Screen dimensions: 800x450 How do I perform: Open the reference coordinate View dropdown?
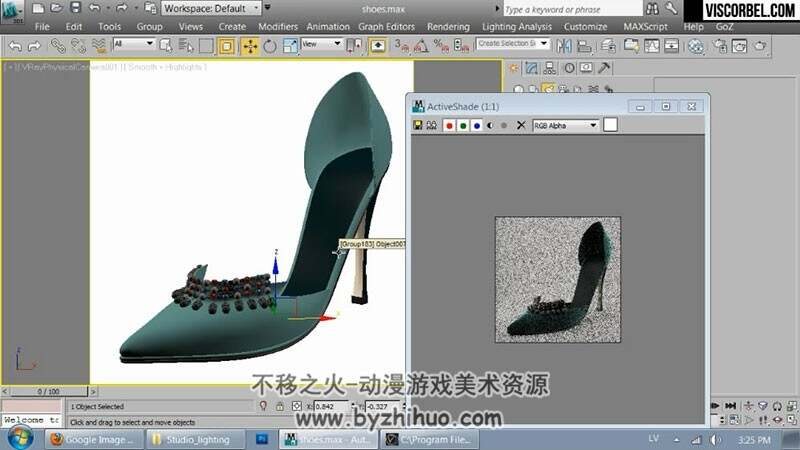point(321,44)
